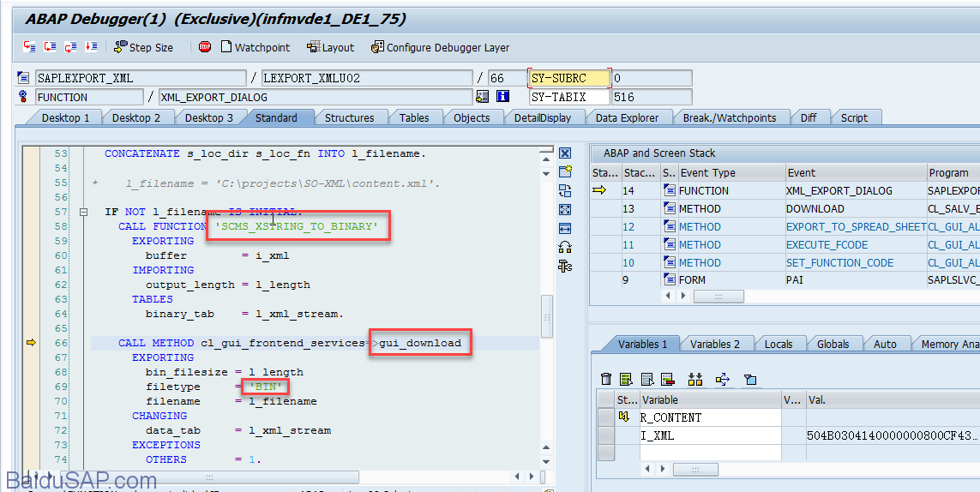Click the Step Into (single step) icon
The image size is (980, 492).
(x=29, y=47)
